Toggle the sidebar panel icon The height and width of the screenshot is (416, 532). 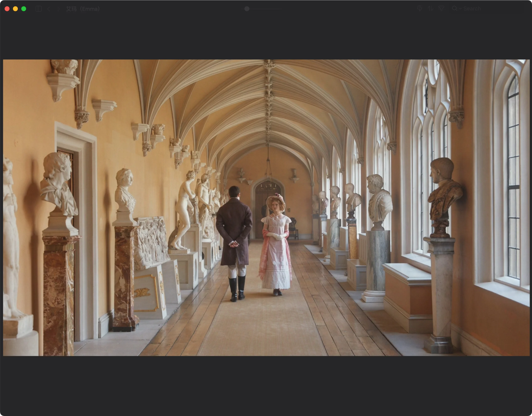(x=38, y=9)
